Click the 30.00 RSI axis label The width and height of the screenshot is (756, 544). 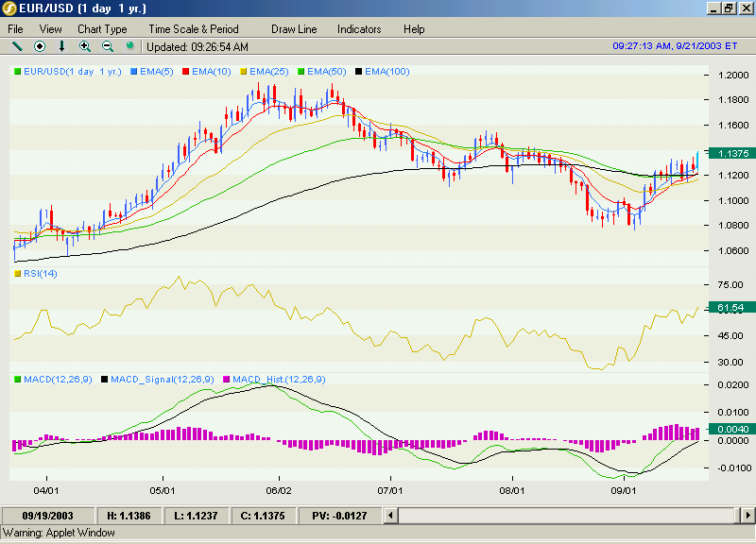pos(730,363)
